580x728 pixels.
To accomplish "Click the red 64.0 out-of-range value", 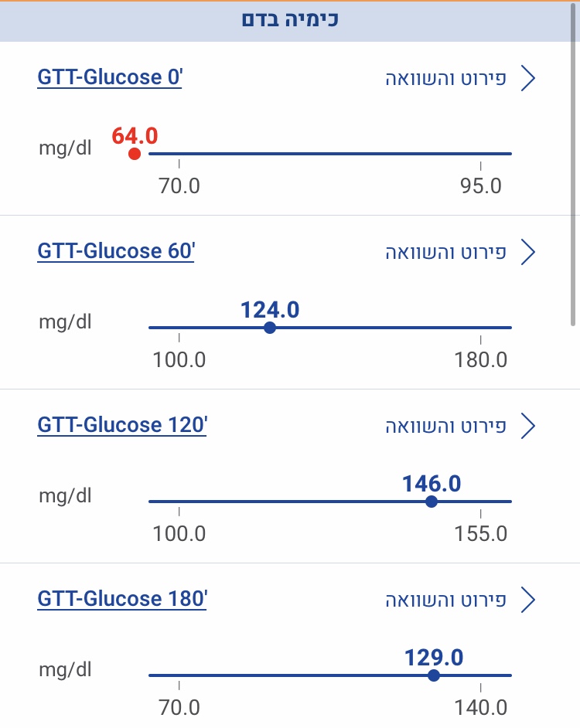I will (135, 136).
